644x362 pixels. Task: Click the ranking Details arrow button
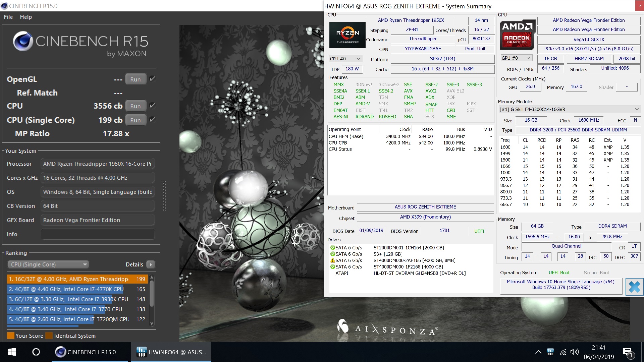(x=151, y=264)
